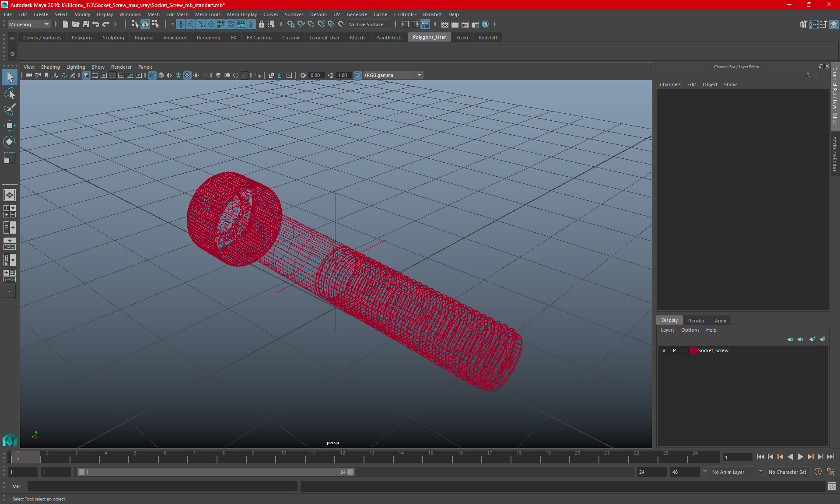This screenshot has height=504, width=840.
Task: Toggle textured display in viewport
Action: (187, 75)
